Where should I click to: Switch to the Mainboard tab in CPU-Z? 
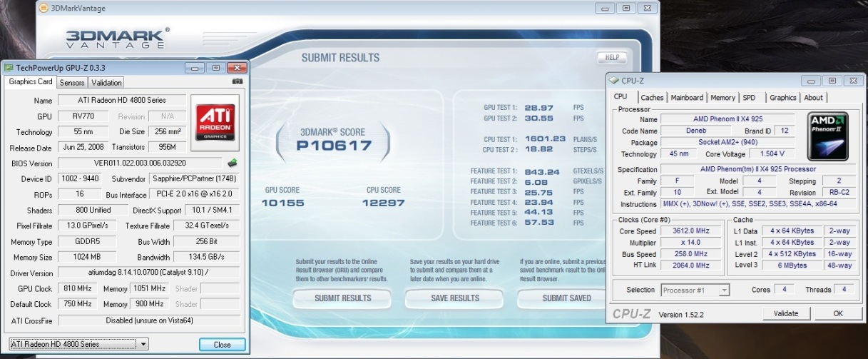tap(687, 98)
